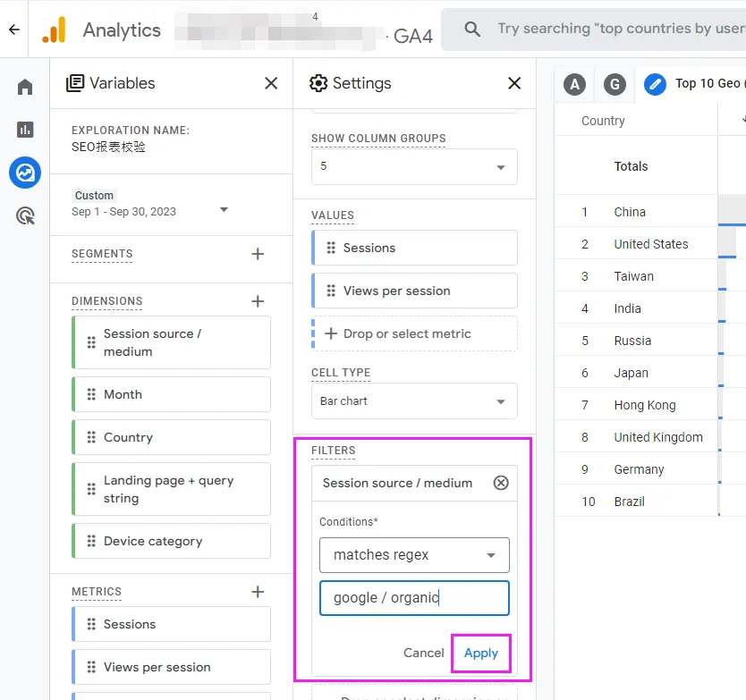Grab Sessions metric drag handle in Variables
746x700 pixels.
[91, 624]
